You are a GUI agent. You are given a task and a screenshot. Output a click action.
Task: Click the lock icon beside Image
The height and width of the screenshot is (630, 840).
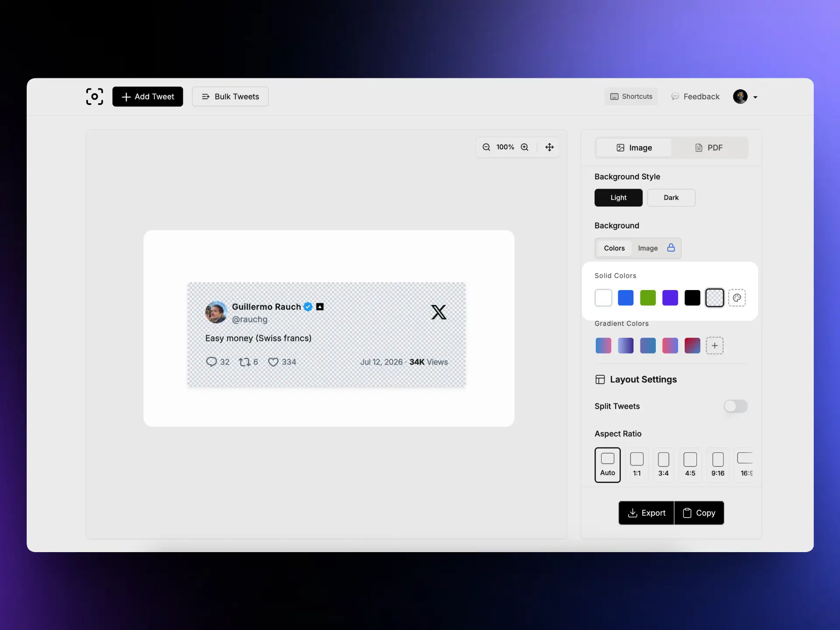pos(671,248)
